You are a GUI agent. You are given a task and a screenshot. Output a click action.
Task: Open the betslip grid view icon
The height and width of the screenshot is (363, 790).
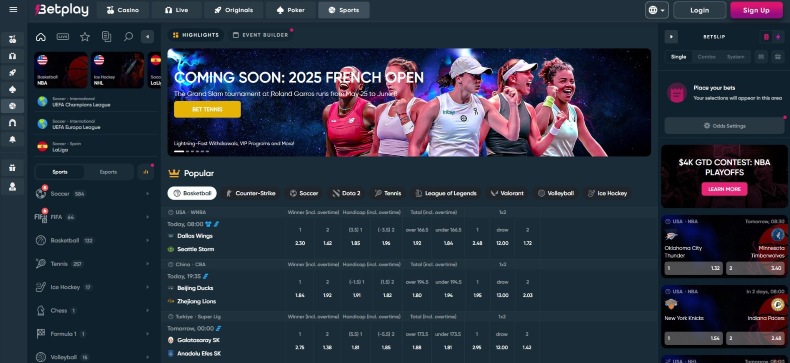point(761,57)
